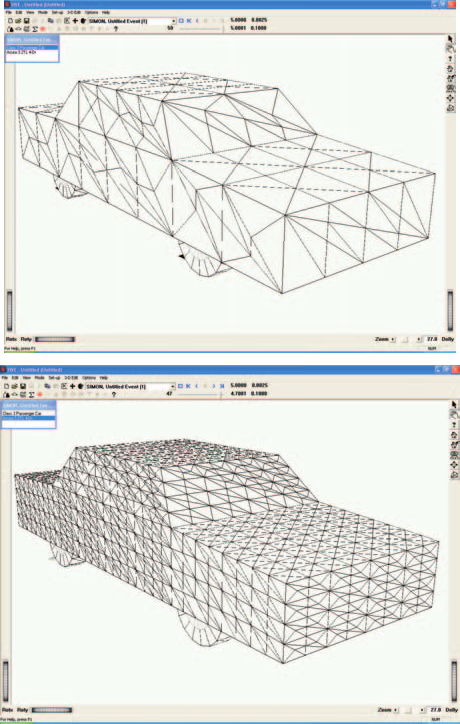Open the event dropdown in lower window

click(173, 386)
